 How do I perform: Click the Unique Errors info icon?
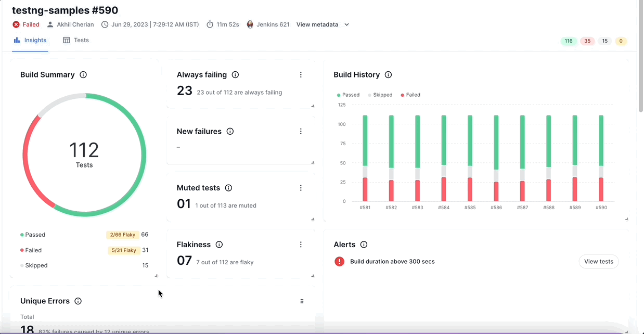[x=78, y=301]
